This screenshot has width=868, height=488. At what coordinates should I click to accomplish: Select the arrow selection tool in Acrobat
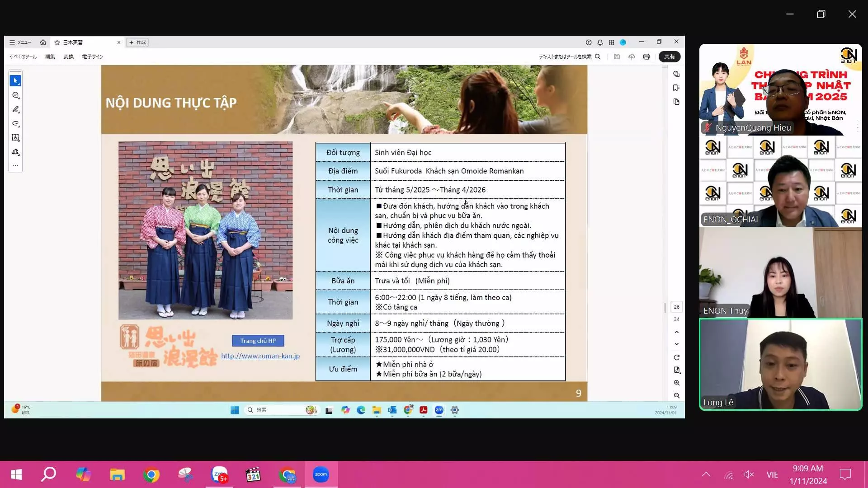point(15,81)
